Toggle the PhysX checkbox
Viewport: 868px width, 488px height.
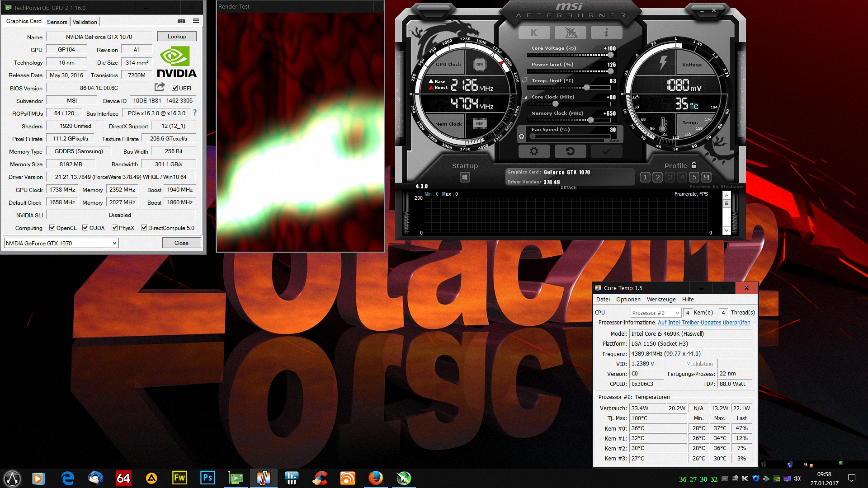[115, 228]
